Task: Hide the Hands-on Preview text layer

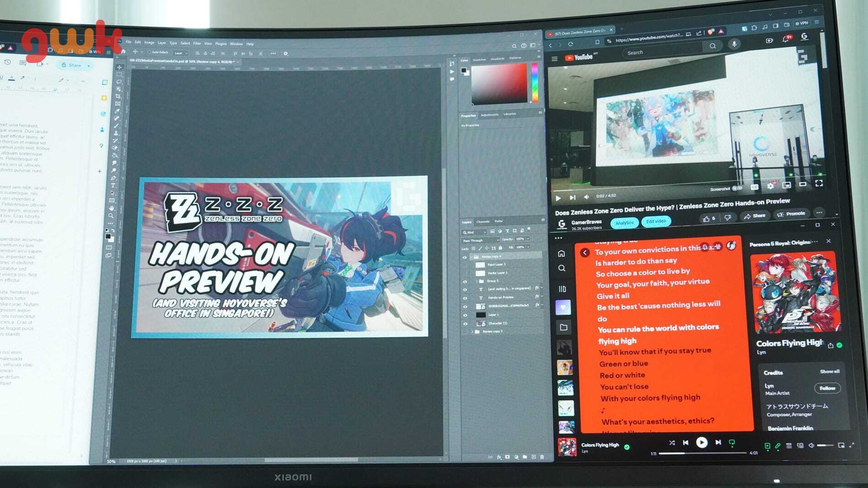Action: point(465,298)
